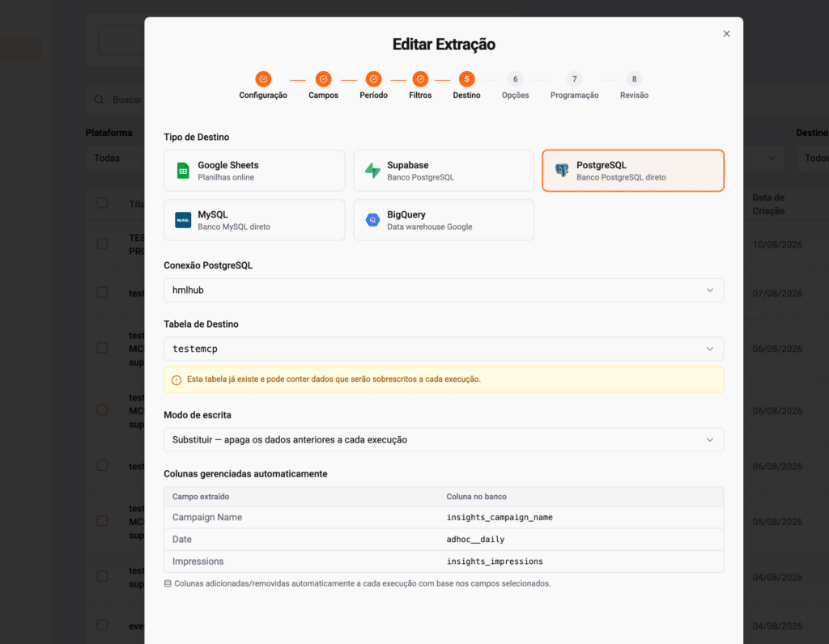Image resolution: width=829 pixels, height=644 pixels.
Task: Open the Destino Todos dropdown in background
Action: point(813,158)
